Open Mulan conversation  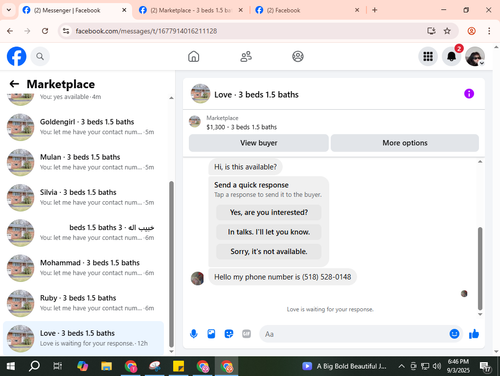[x=83, y=162]
